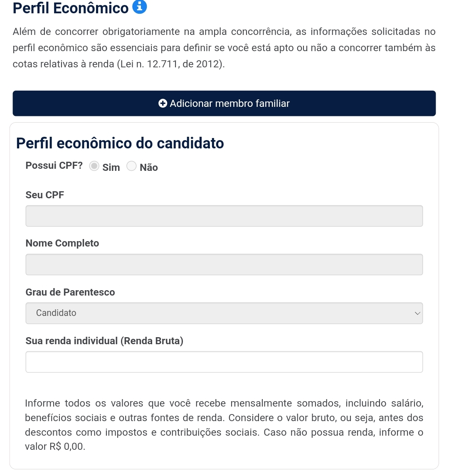The height and width of the screenshot is (476, 449).
Task: Click the help text mentioning R$ 0,00
Action: tap(224, 425)
